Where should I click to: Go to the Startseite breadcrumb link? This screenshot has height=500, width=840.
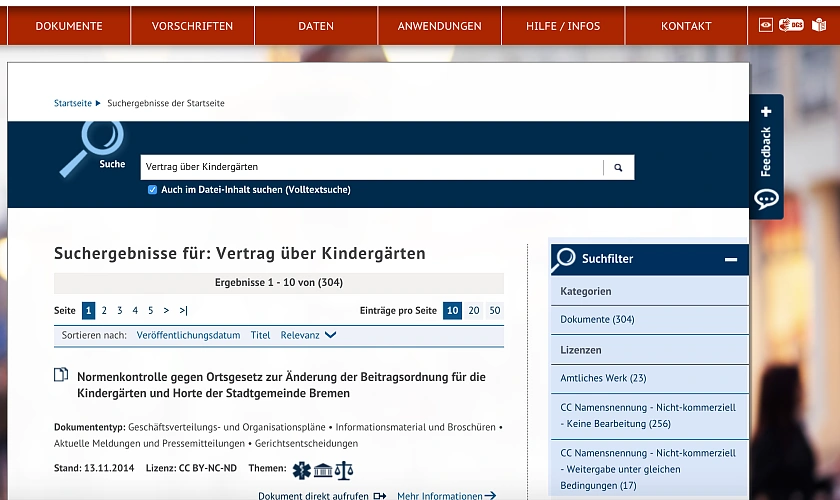point(73,103)
